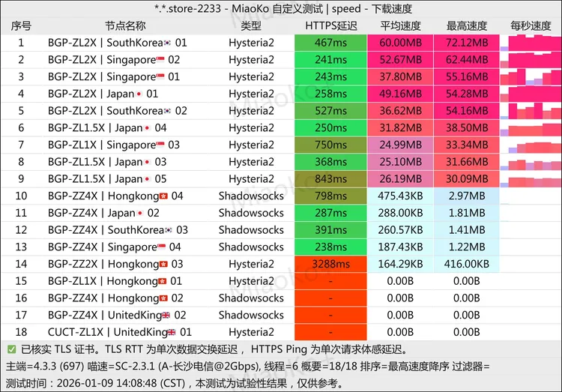This screenshot has height=392, width=562.
Task: Click the Singapore flag in row 2
Action: tap(160, 60)
